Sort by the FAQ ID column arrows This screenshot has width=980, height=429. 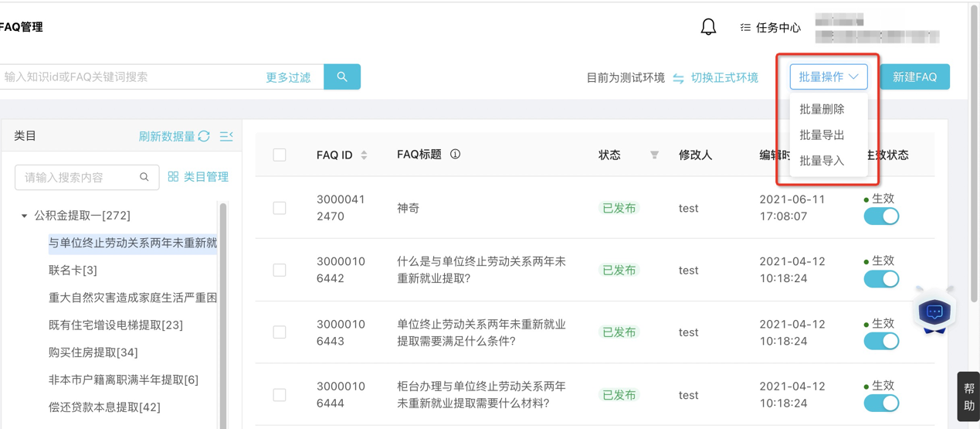(365, 155)
